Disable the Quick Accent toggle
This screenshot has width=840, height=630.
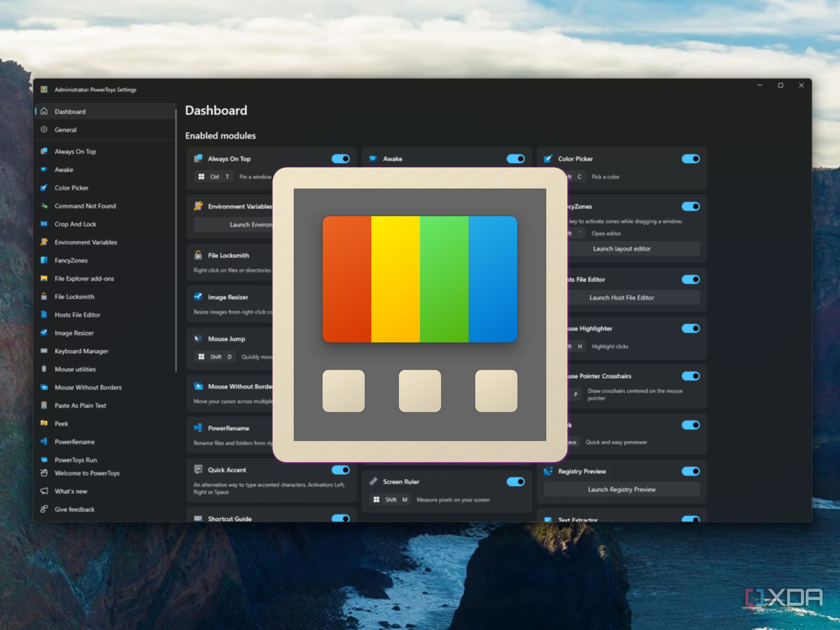click(x=341, y=470)
